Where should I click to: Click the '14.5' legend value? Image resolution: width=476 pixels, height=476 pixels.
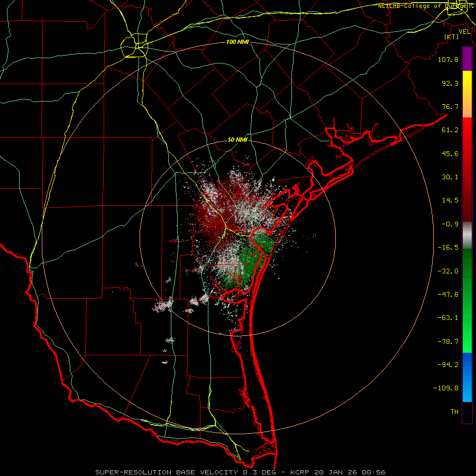click(x=450, y=200)
